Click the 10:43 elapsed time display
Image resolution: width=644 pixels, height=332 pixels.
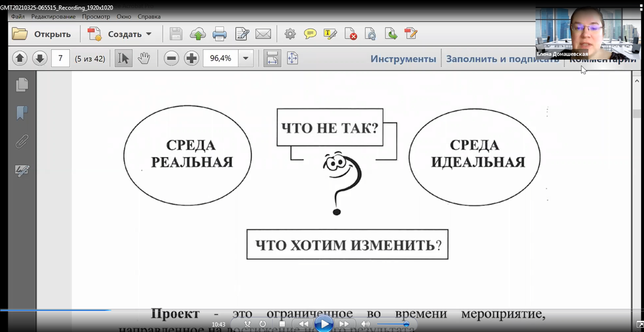218,324
